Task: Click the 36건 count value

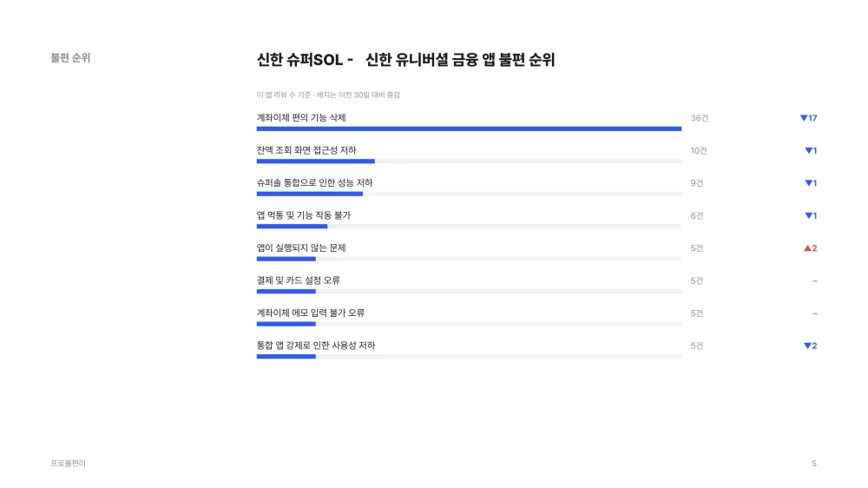Action: (699, 118)
